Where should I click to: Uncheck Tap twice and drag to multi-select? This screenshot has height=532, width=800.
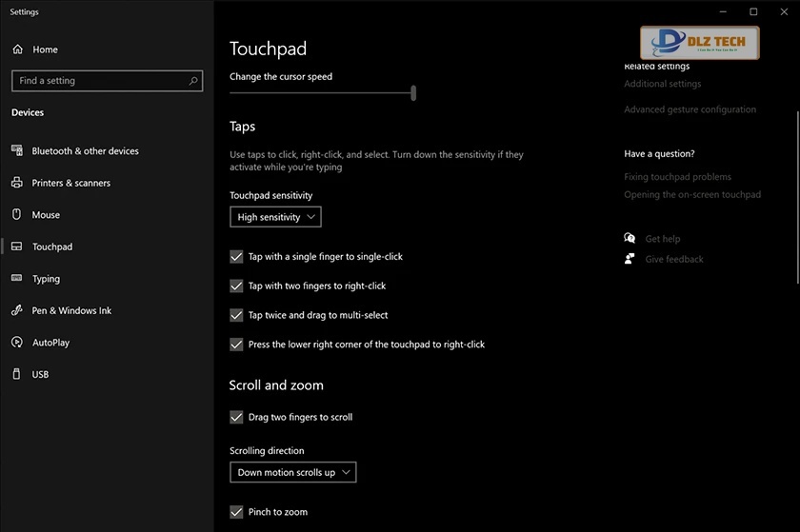pyautogui.click(x=236, y=315)
